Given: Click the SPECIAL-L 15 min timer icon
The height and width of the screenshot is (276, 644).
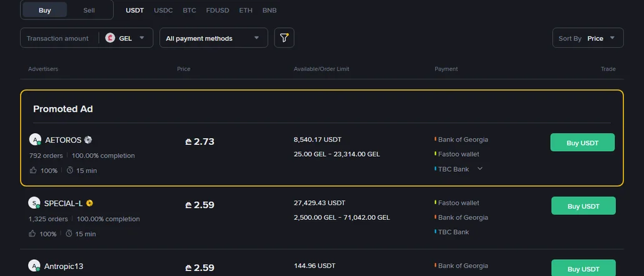Looking at the screenshot, I should tap(69, 234).
